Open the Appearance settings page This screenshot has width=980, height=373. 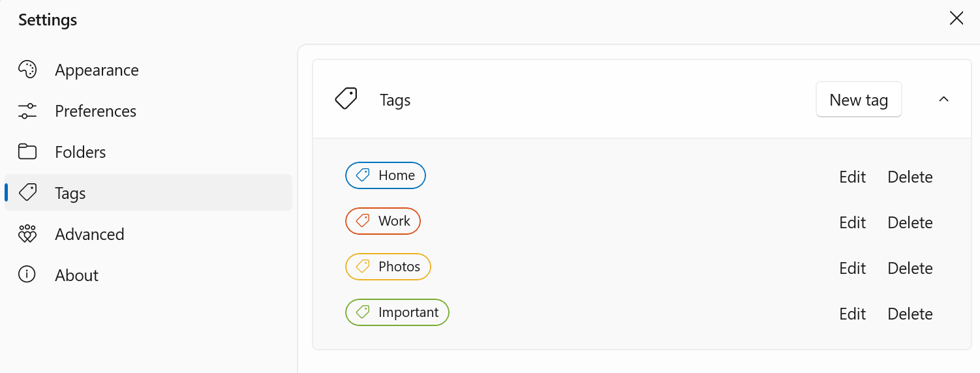(x=97, y=70)
